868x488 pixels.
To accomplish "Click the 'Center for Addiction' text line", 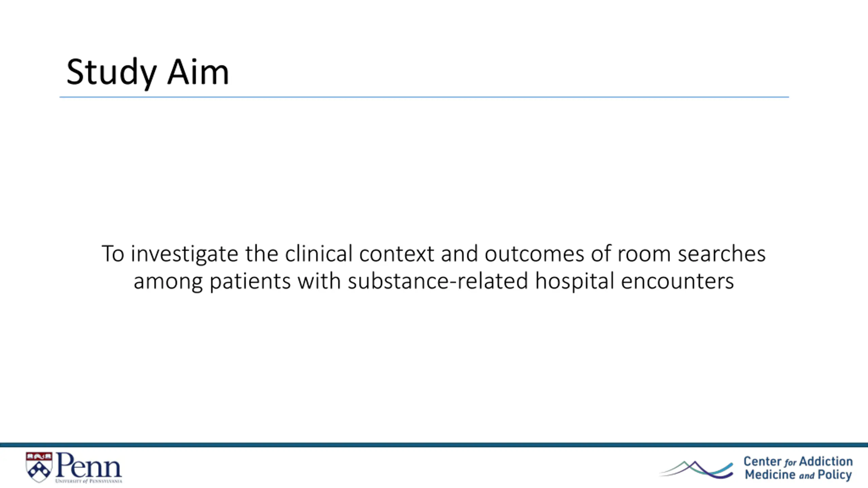I will [798, 462].
